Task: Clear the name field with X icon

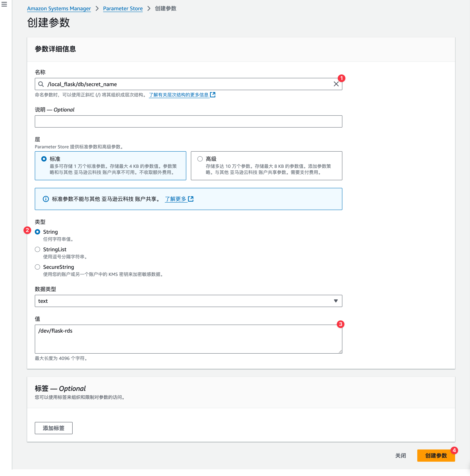Action: click(336, 84)
